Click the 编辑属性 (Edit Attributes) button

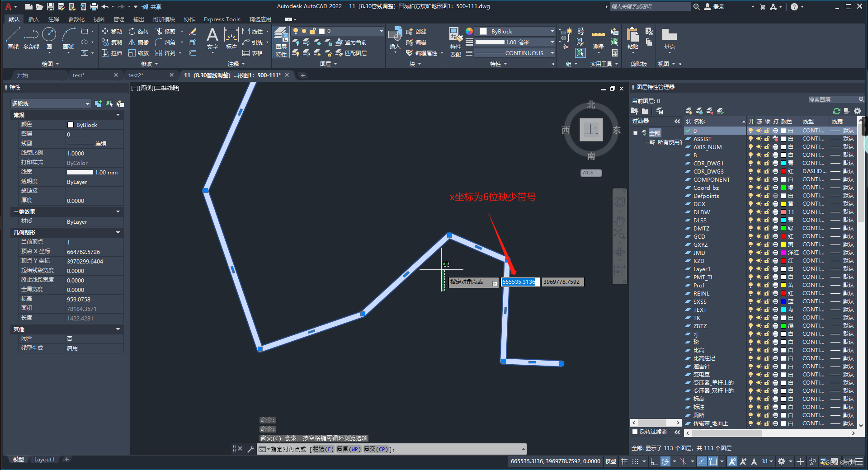422,53
